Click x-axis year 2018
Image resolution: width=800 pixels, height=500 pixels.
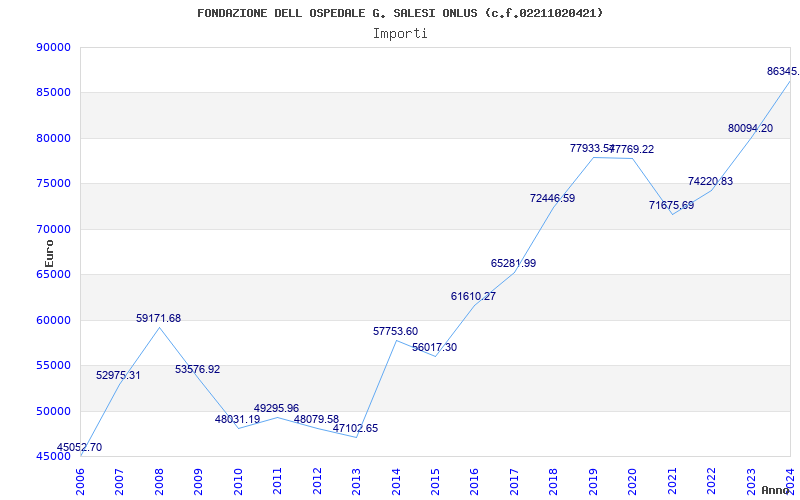coord(554,482)
